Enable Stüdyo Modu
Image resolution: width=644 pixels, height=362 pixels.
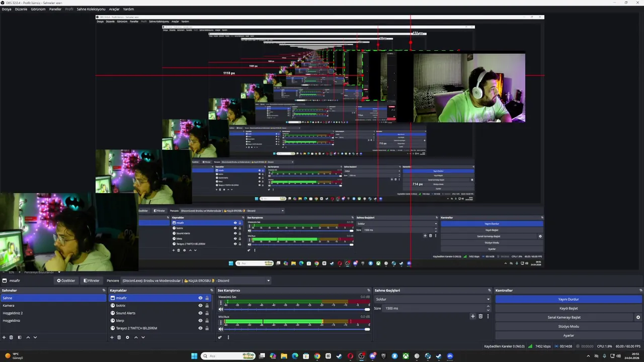click(x=569, y=326)
